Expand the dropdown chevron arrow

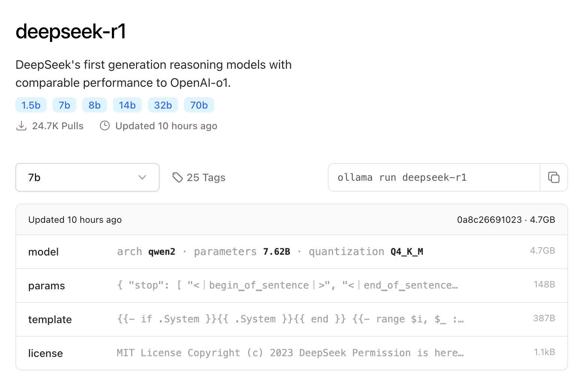tap(142, 177)
